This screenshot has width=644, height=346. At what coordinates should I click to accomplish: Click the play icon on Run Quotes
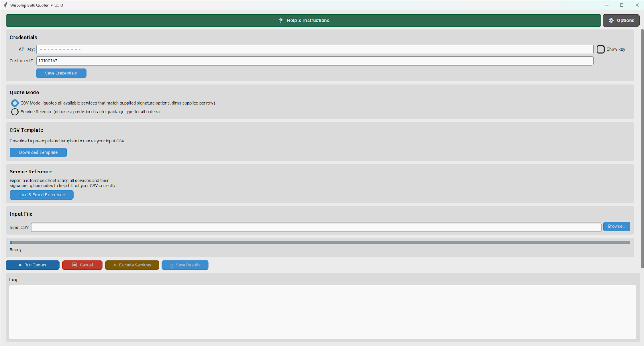coord(21,265)
